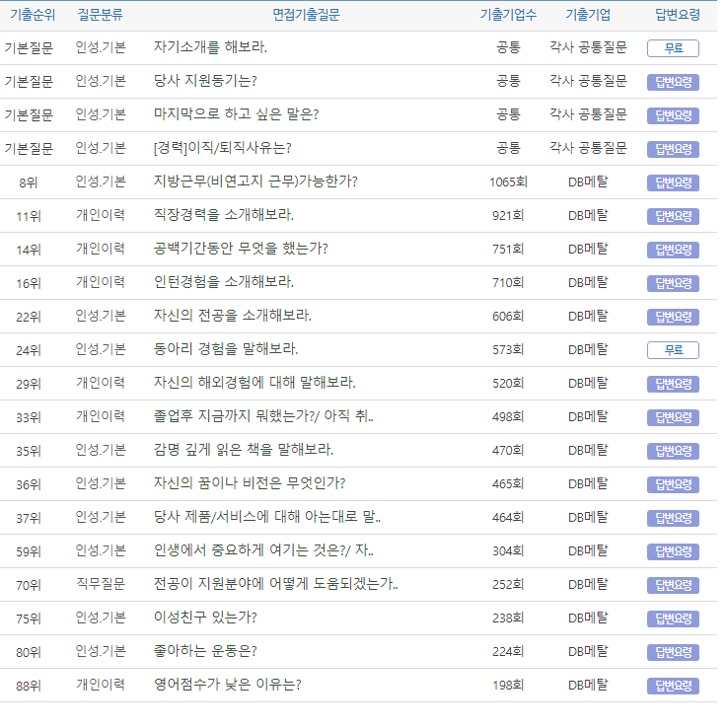The width and height of the screenshot is (725, 728).
Task: Click question 감명 깊게 읽은 책을 말해보라.
Action: pyautogui.click(x=244, y=450)
